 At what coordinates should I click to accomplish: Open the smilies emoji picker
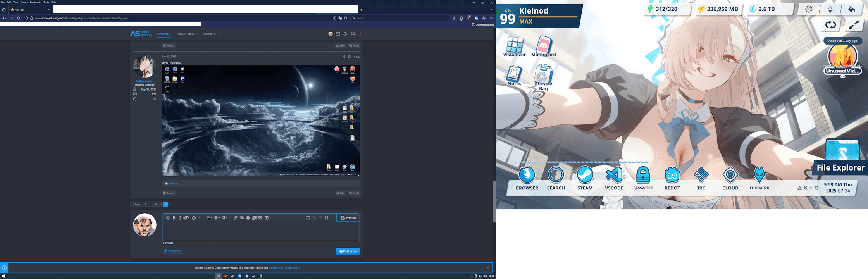[x=248, y=218]
